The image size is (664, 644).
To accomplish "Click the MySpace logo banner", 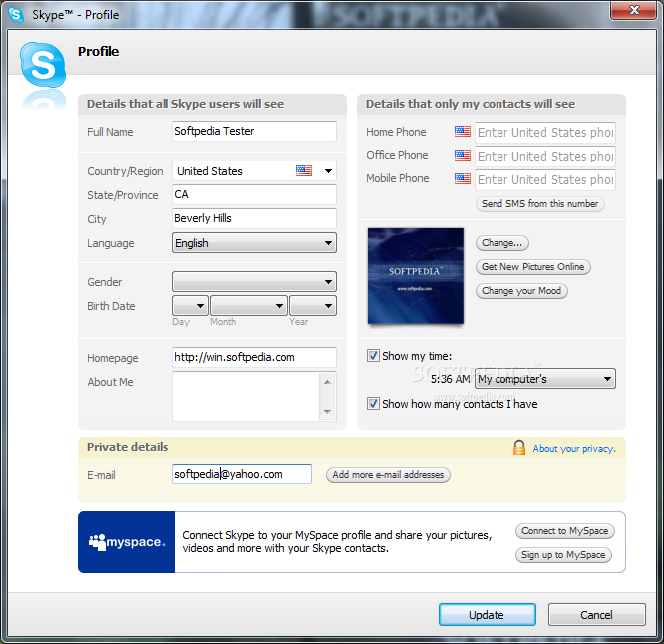I will 127,542.
